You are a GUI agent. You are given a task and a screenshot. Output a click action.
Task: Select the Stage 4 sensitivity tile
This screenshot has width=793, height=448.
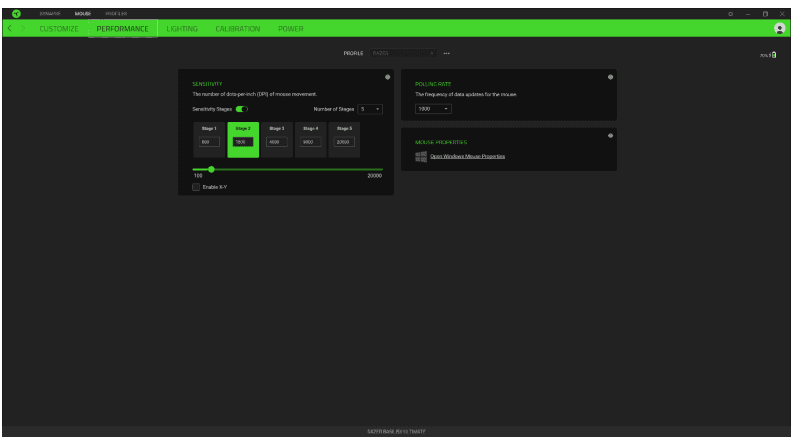point(311,140)
